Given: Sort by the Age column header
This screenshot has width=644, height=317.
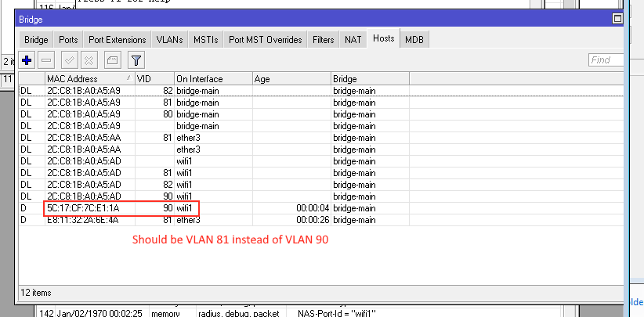Looking at the screenshot, I should (x=291, y=79).
